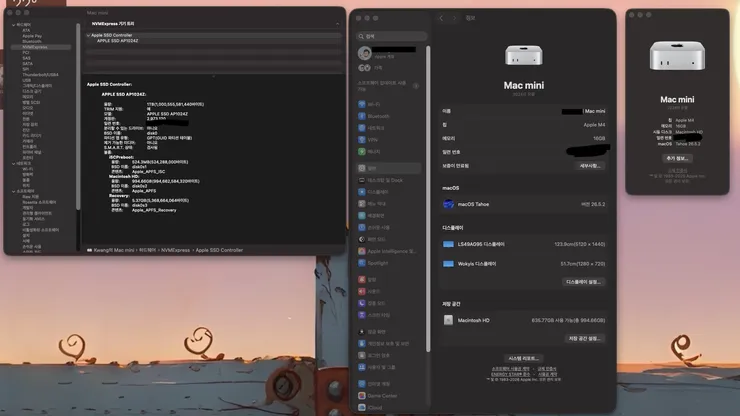Image resolution: width=740 pixels, height=416 pixels.
Task: Collapse Apple SSD Controller tree row
Action: pyautogui.click(x=88, y=35)
